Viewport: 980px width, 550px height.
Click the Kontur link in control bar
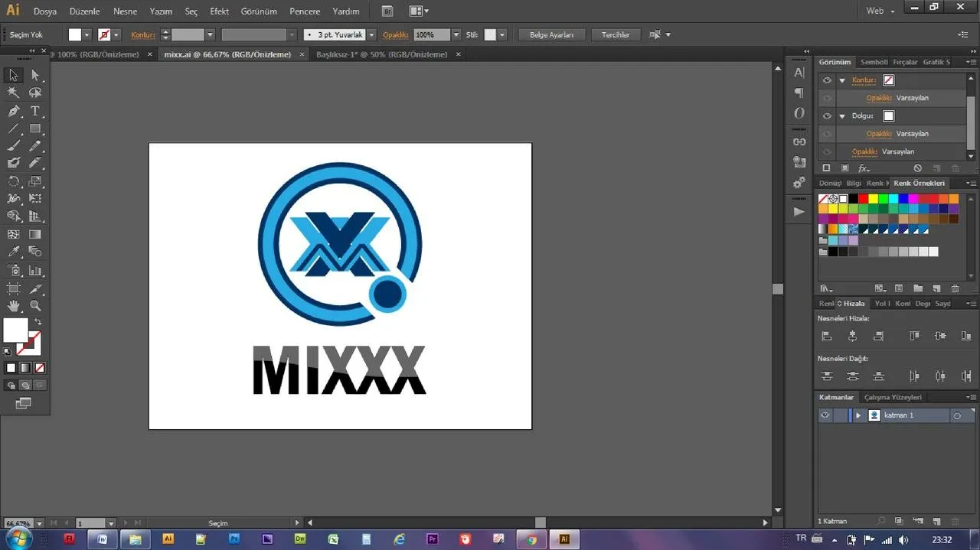pyautogui.click(x=143, y=34)
